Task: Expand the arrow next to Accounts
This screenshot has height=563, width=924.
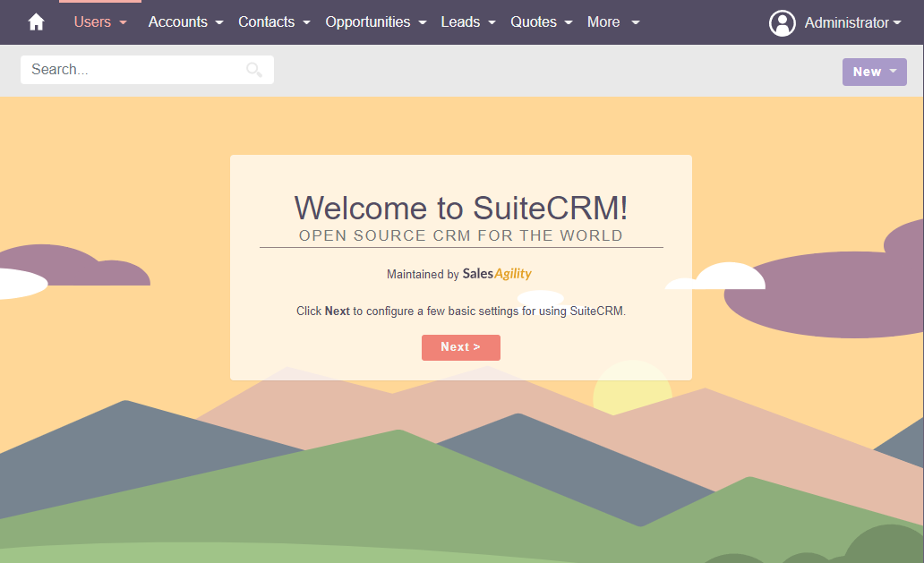Action: click(x=220, y=23)
